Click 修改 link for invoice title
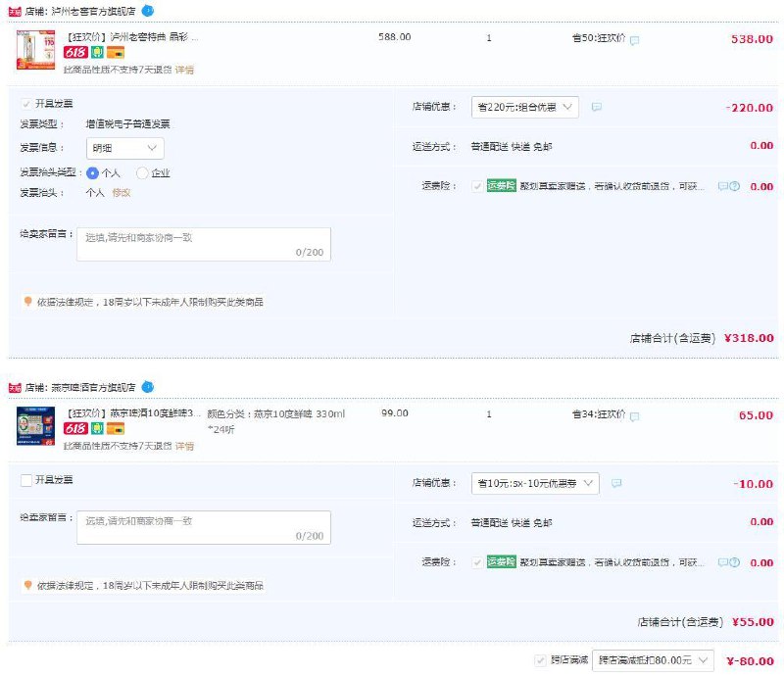This screenshot has height=677, width=784. [122, 192]
